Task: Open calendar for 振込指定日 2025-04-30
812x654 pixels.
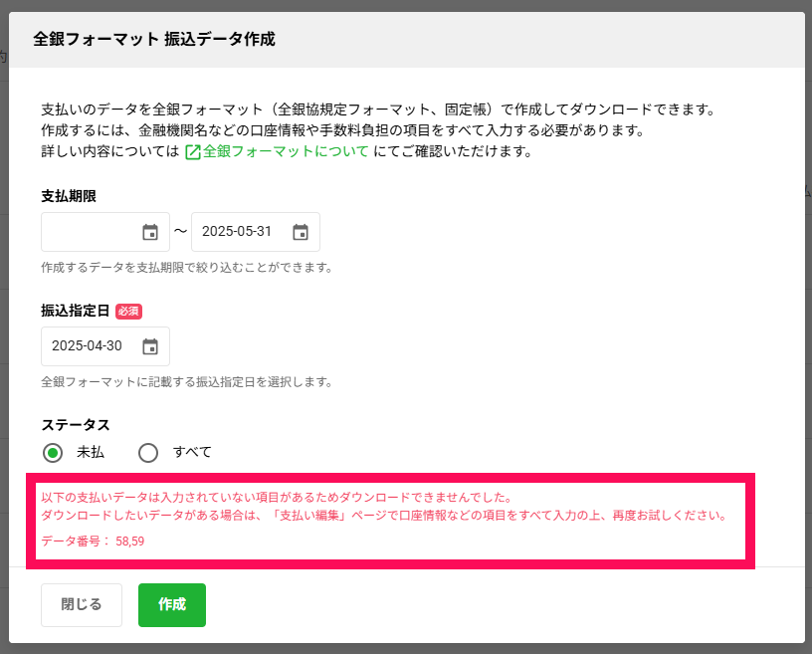Action: (x=150, y=346)
